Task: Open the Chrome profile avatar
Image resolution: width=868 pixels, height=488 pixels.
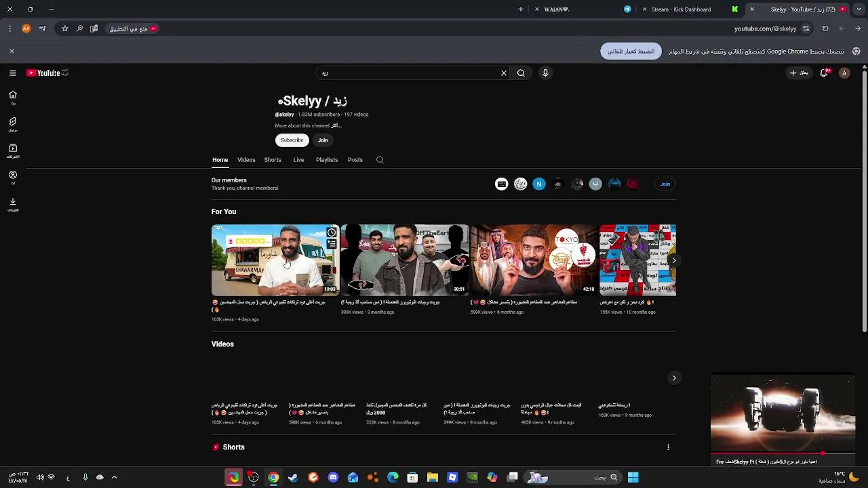Action: click(26, 28)
